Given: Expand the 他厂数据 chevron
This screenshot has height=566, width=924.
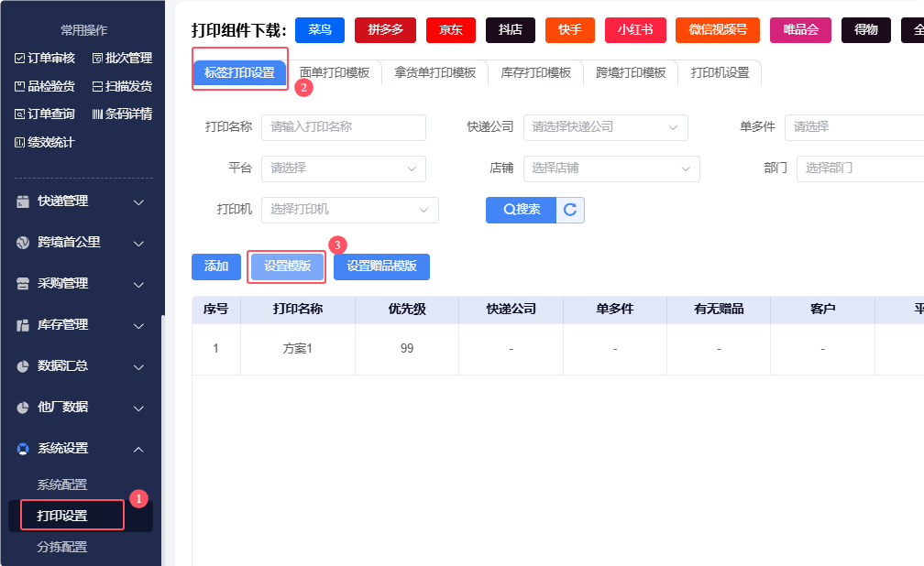Looking at the screenshot, I should pos(138,408).
